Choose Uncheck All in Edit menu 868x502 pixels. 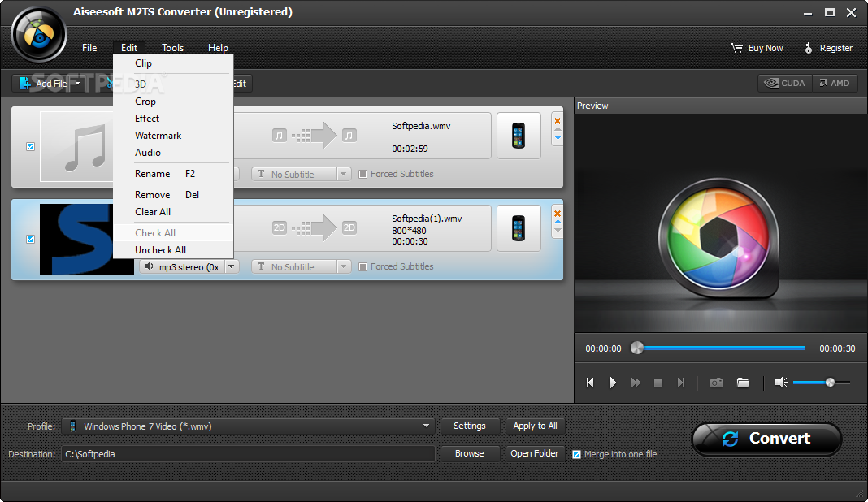click(173, 250)
